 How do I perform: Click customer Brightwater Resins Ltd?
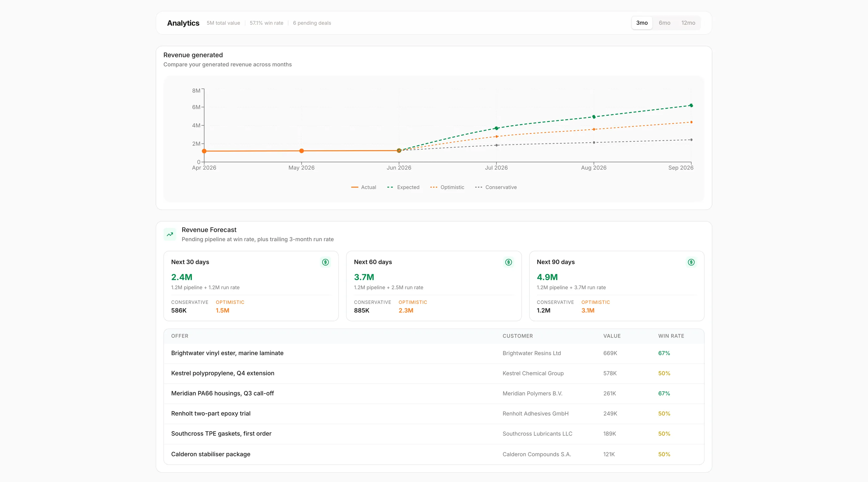point(532,353)
